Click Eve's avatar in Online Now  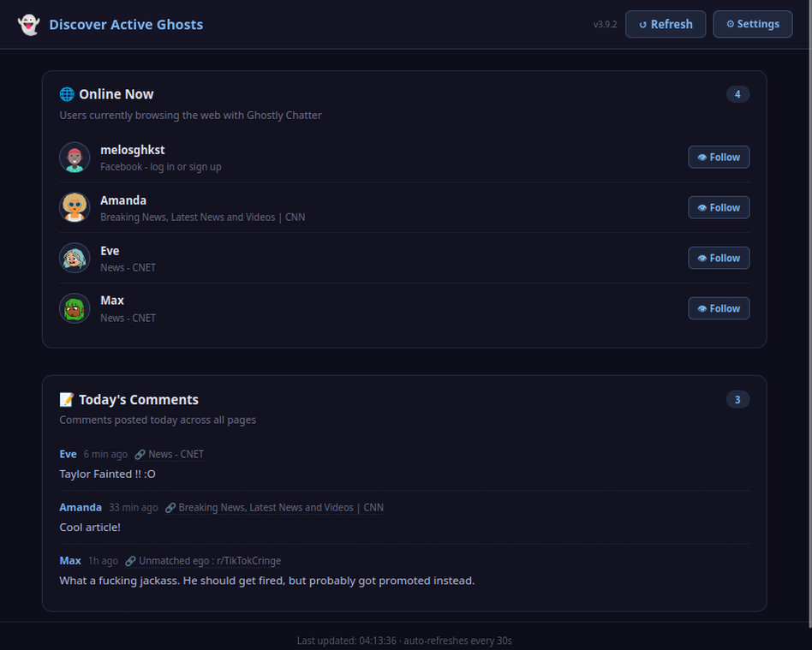[75, 258]
